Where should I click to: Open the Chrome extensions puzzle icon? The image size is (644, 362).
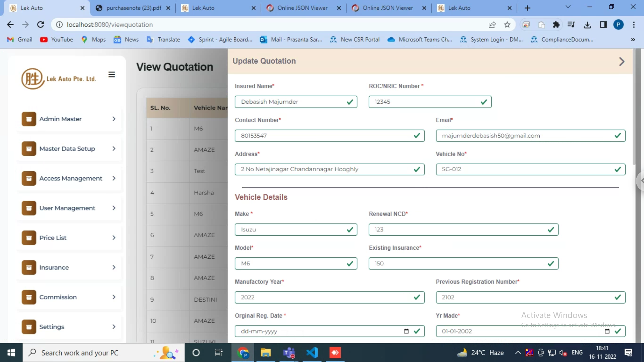[x=556, y=24]
